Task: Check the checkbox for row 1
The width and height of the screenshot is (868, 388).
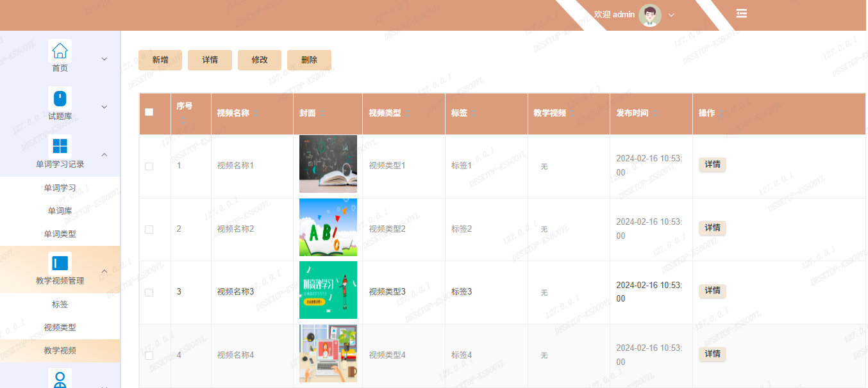Action: (x=149, y=166)
